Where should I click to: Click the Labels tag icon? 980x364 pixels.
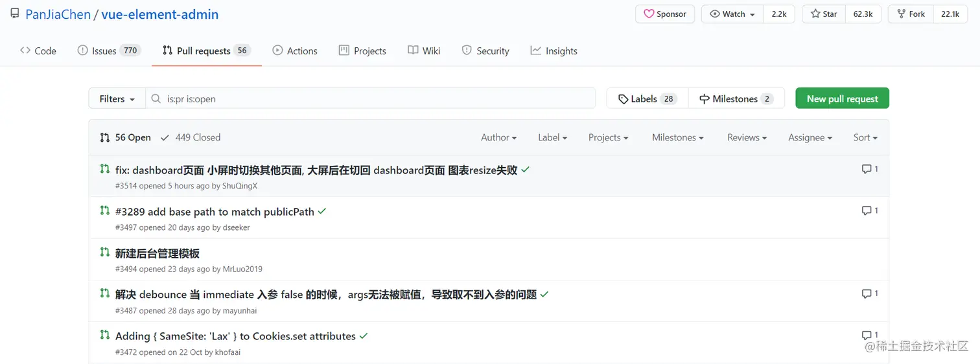(623, 99)
